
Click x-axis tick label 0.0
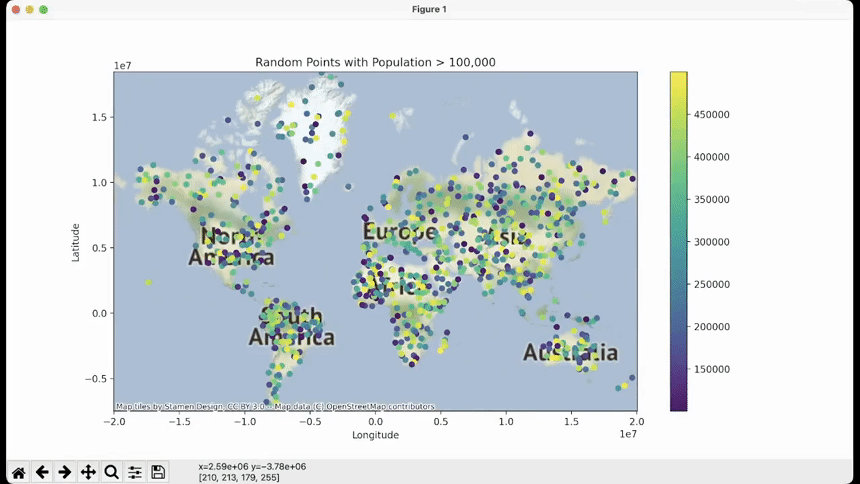click(x=375, y=422)
